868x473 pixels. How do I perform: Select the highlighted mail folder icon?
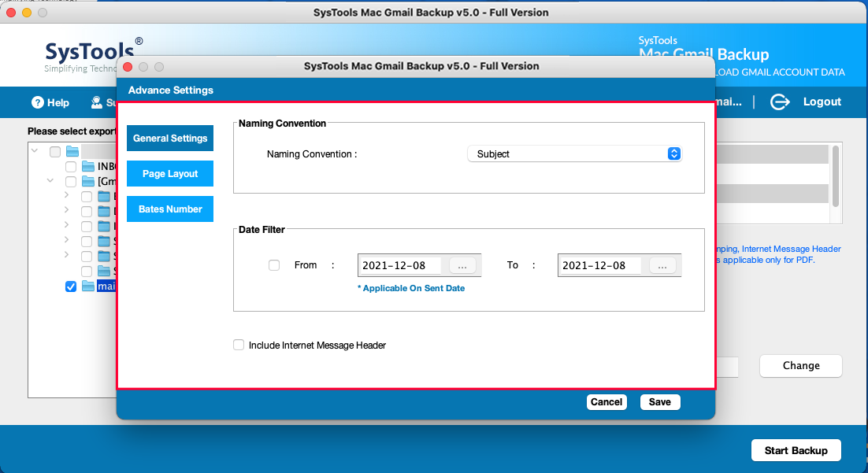coord(88,286)
